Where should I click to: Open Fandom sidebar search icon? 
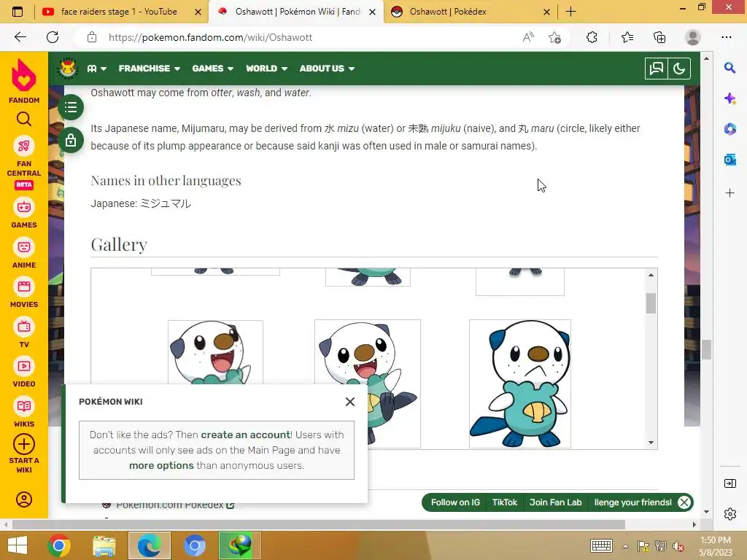(24, 119)
